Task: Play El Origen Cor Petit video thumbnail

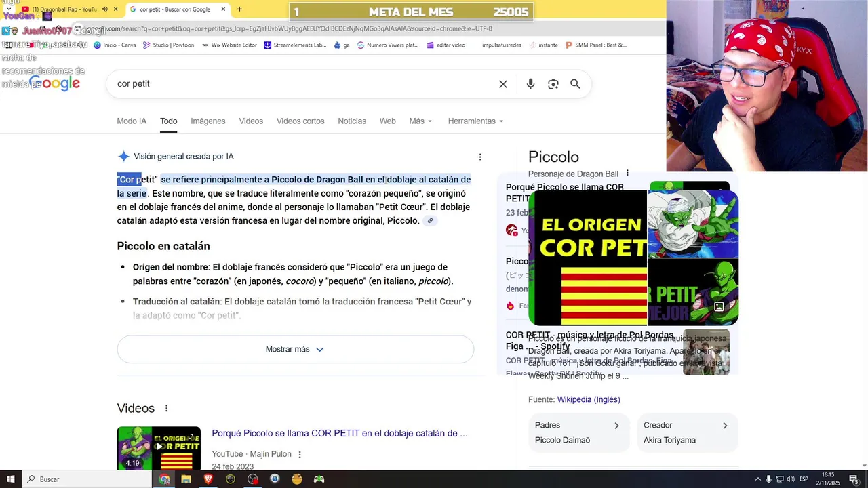Action: coord(159,447)
